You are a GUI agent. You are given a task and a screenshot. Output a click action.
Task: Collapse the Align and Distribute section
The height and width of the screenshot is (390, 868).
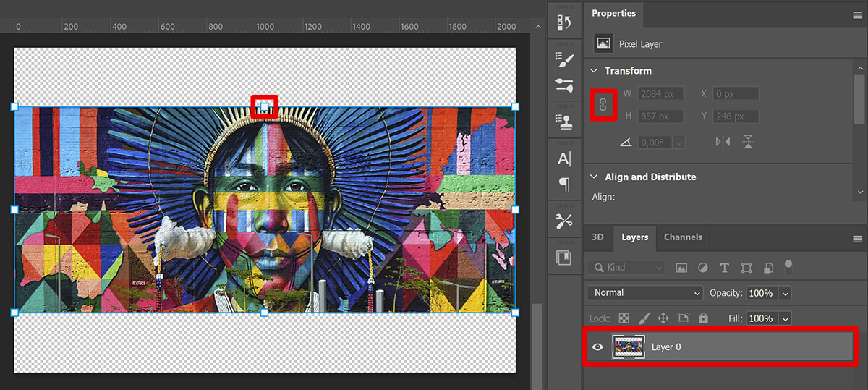point(595,177)
